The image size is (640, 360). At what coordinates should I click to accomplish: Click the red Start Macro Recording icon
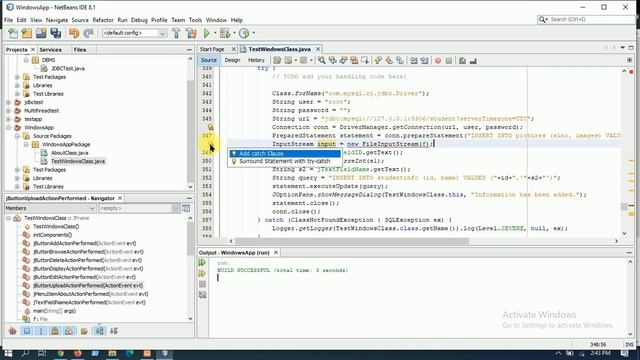(438, 60)
